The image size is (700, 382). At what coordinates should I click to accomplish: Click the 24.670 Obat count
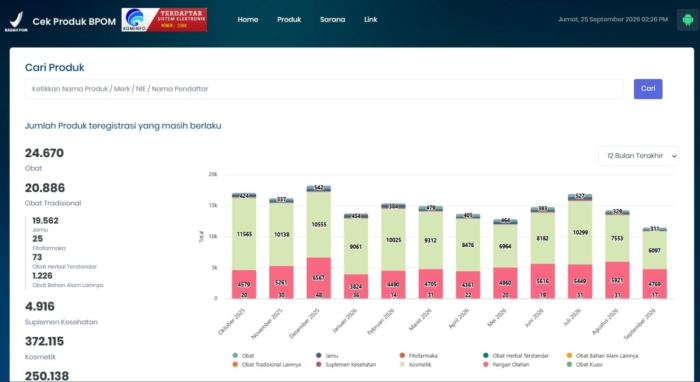tap(44, 153)
